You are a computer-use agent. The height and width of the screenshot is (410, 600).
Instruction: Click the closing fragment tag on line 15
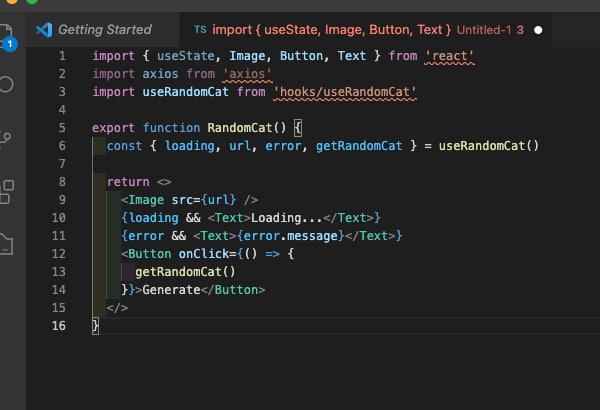tap(117, 308)
